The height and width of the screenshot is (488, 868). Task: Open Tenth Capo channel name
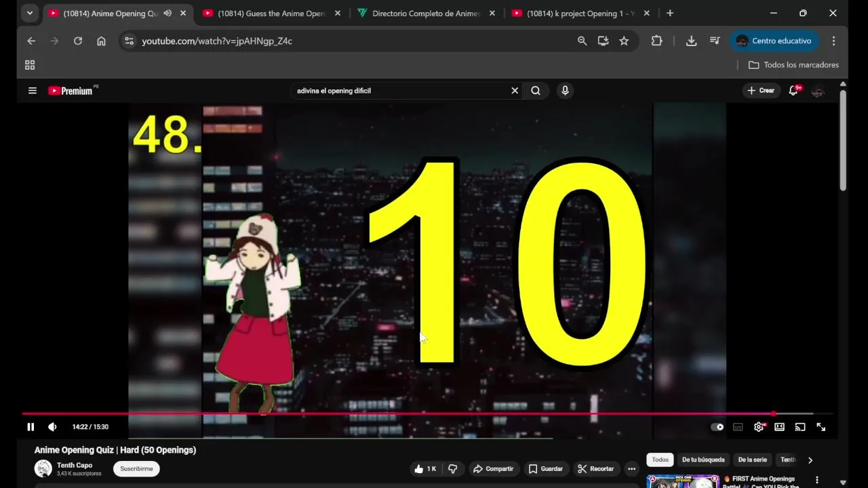75,466
